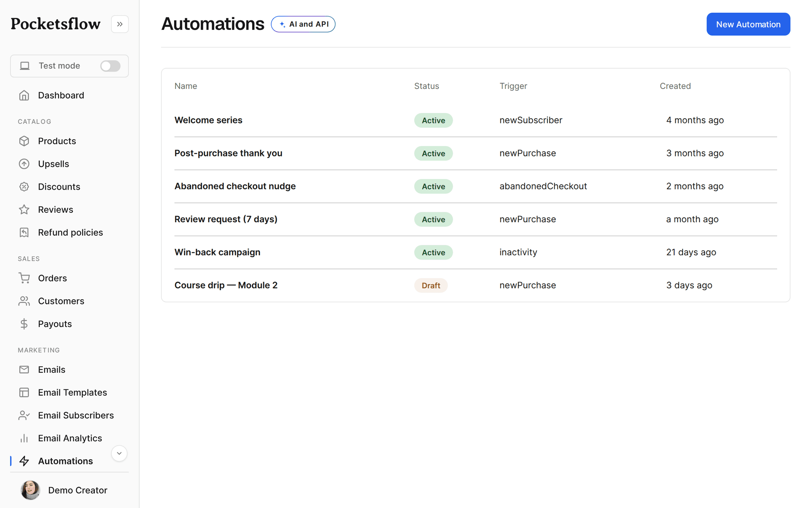Open Email Templates section
812x508 pixels.
point(69,393)
